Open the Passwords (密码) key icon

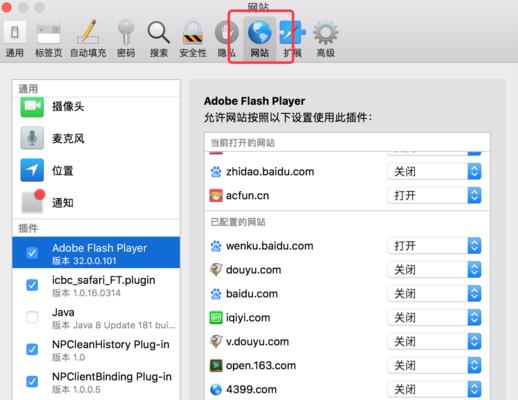tap(126, 32)
